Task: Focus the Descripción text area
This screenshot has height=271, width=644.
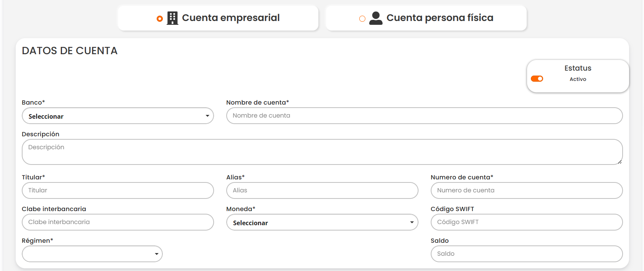Action: coord(322,152)
